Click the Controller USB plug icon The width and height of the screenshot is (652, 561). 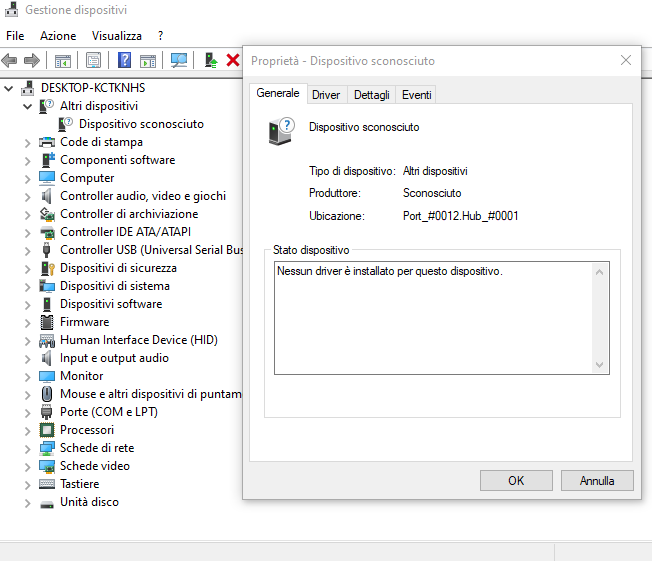tap(47, 250)
